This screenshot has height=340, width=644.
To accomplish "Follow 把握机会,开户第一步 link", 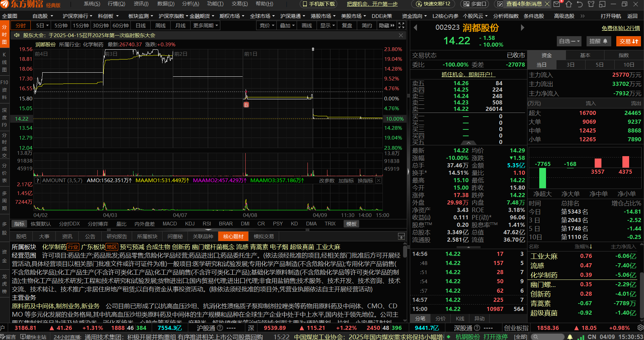I will click(372, 4).
